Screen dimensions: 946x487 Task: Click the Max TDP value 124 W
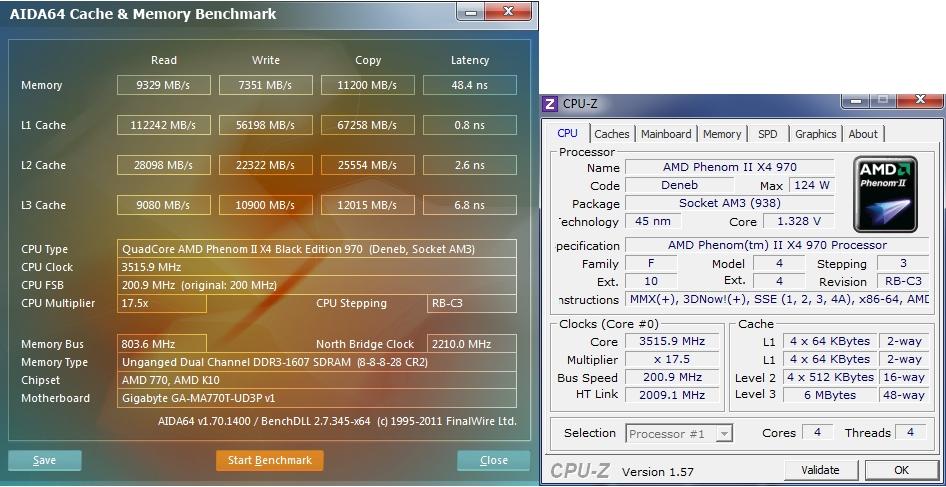click(x=812, y=185)
